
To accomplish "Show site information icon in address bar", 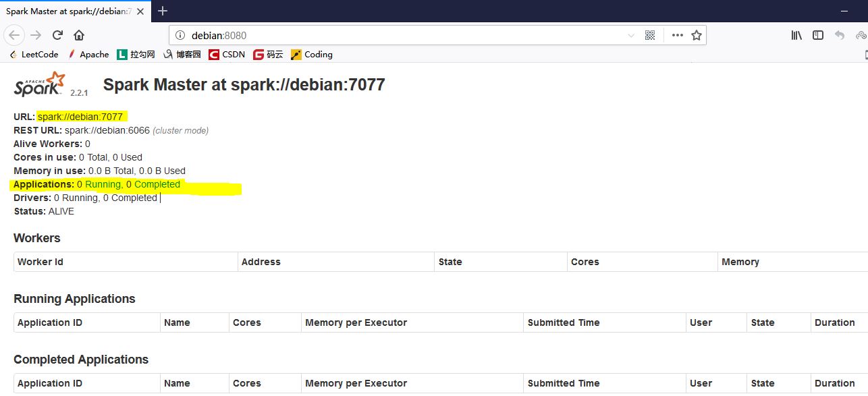I will pos(180,35).
